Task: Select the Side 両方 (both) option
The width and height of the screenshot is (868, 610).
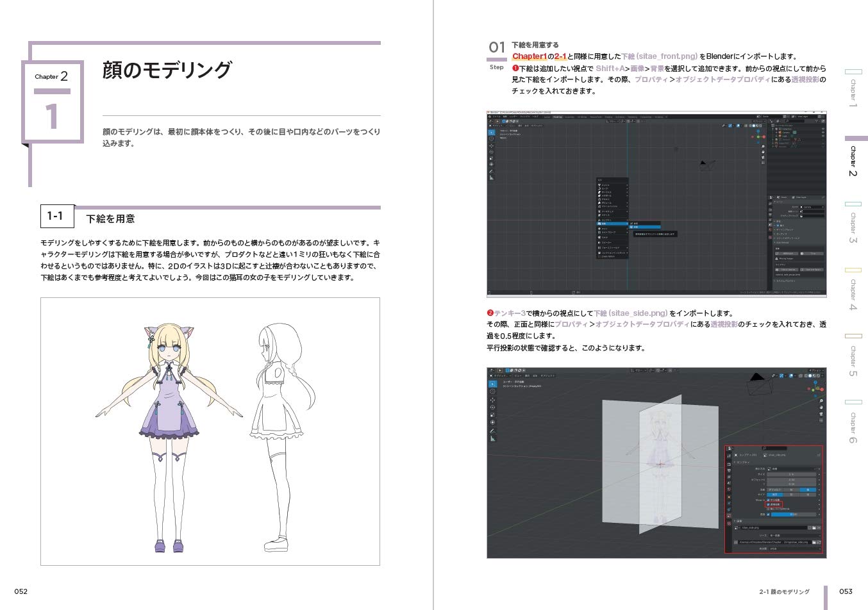Action: [x=774, y=495]
